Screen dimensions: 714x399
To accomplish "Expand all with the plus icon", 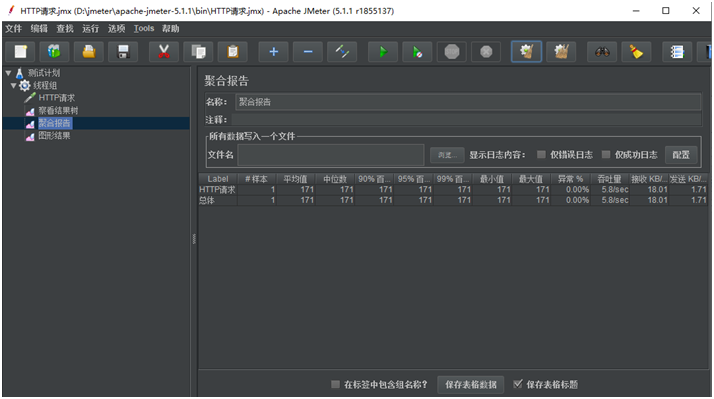I will [274, 52].
